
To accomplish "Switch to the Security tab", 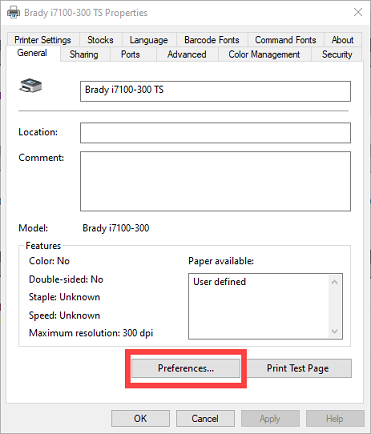I will (x=337, y=54).
